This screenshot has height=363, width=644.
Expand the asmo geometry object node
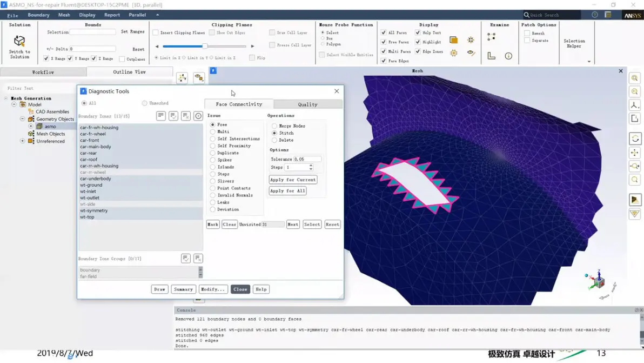31,126
